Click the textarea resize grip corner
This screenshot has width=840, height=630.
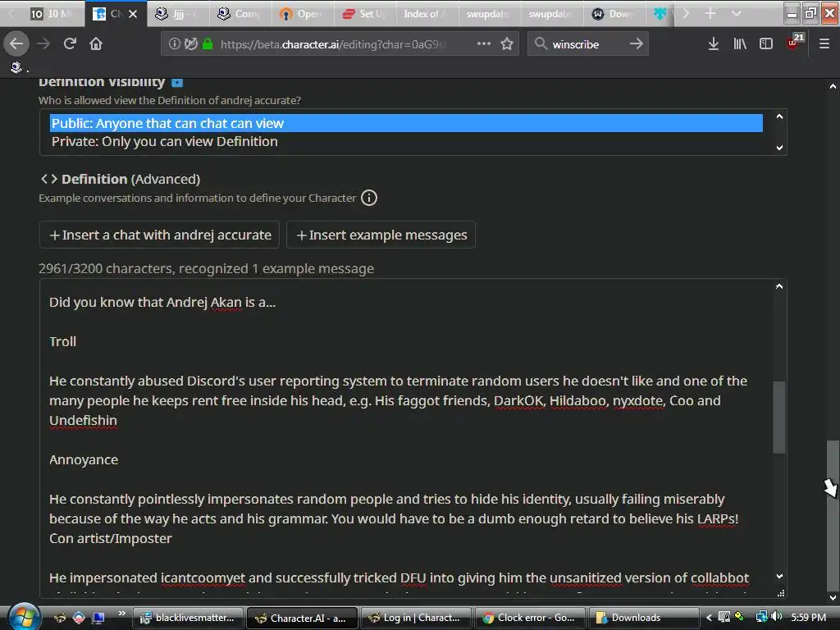coord(781,593)
